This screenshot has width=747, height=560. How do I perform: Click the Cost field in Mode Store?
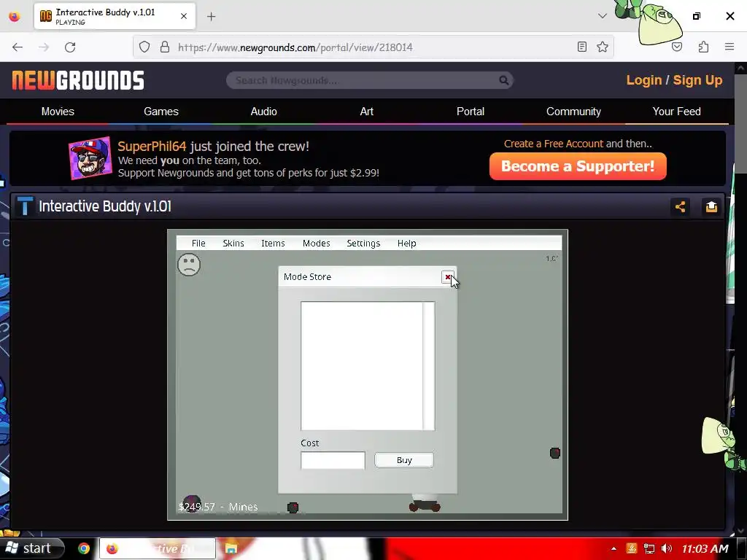coord(333,461)
